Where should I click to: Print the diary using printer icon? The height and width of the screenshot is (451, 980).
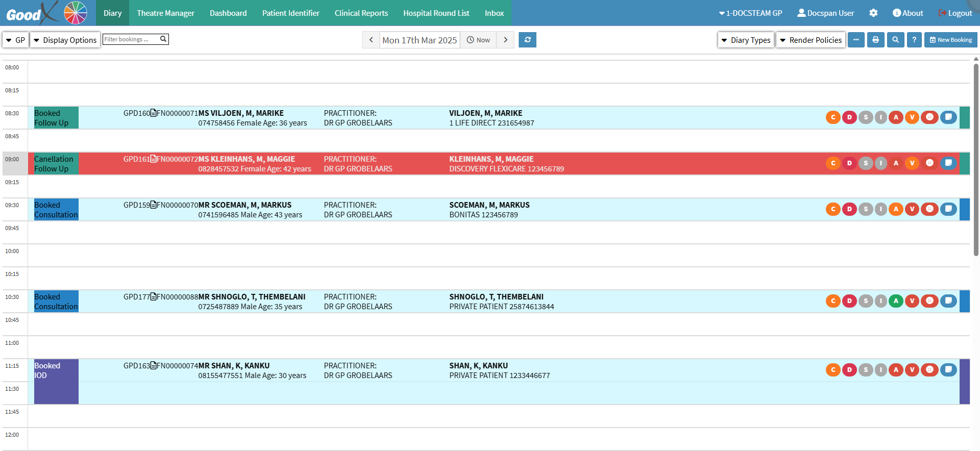875,40
